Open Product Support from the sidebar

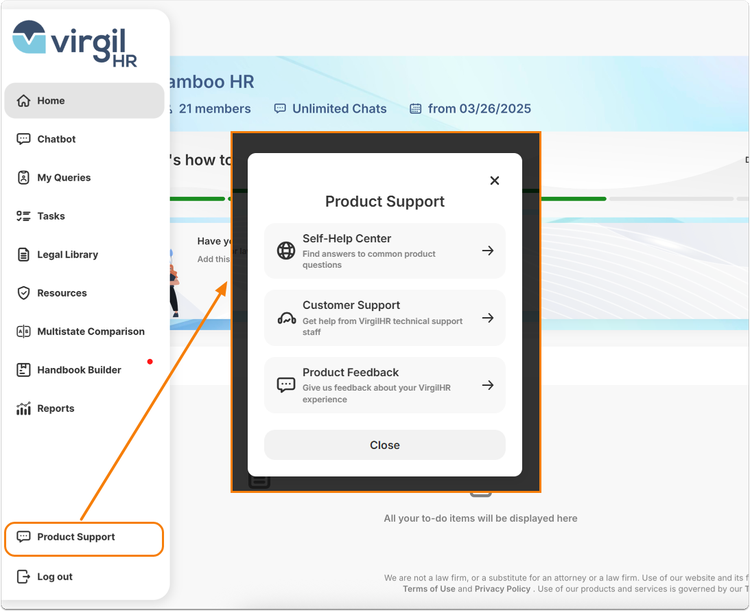pyautogui.click(x=84, y=539)
